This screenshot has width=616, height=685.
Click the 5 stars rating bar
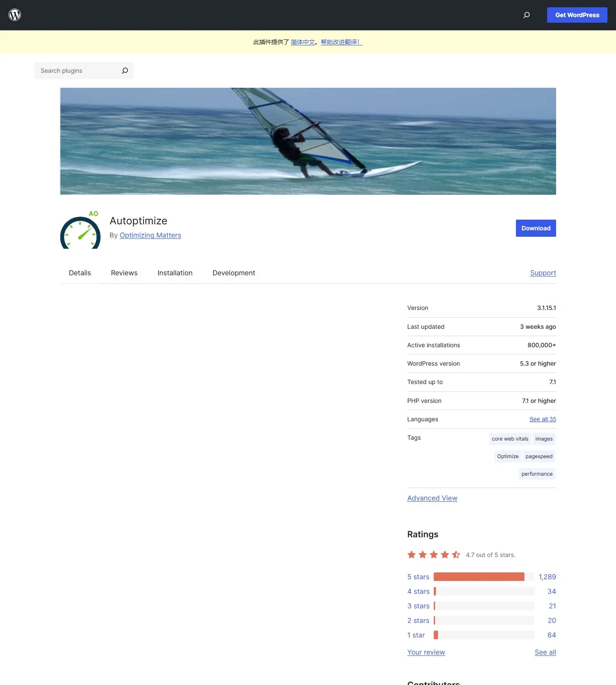[484, 577]
